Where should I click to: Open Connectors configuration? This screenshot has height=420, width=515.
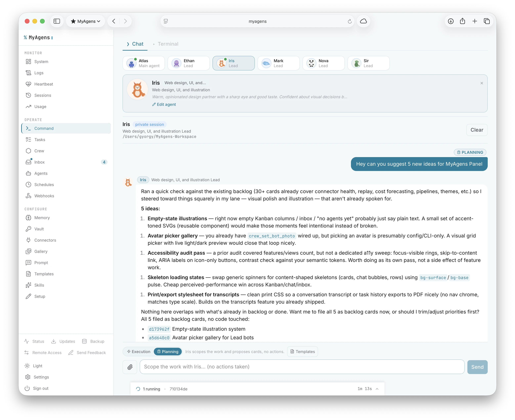click(66, 240)
